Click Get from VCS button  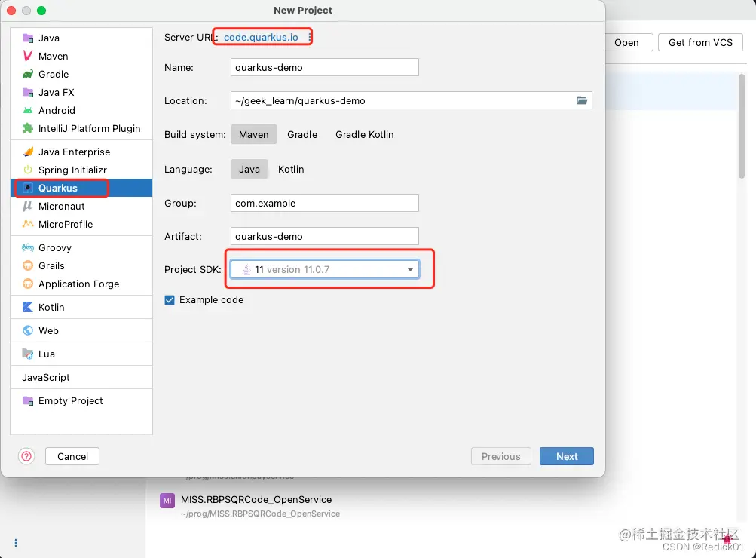700,42
